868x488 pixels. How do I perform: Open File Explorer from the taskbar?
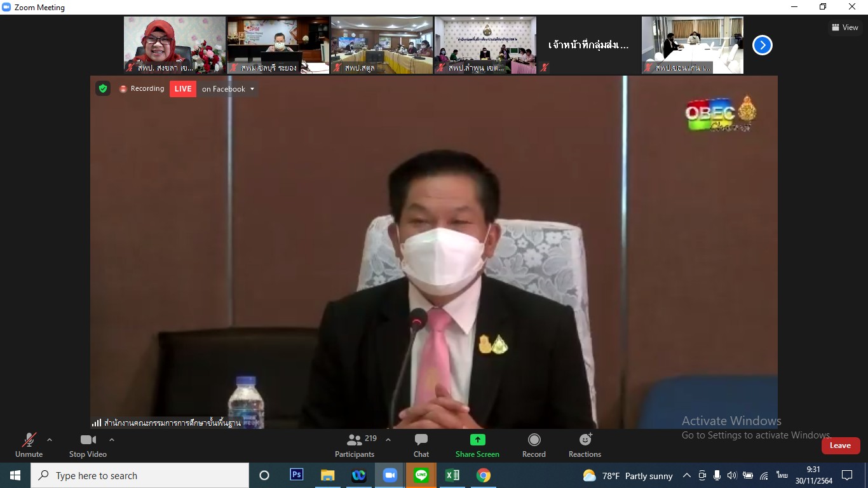[x=328, y=475]
